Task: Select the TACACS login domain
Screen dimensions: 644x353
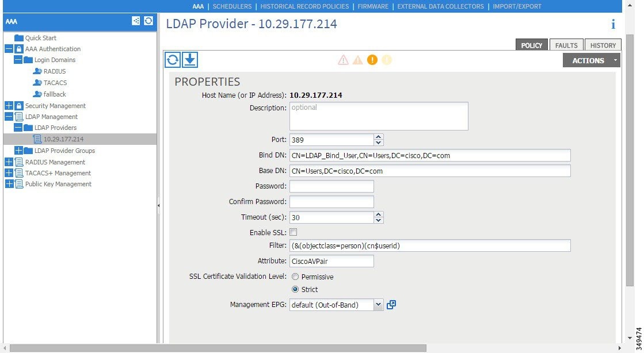Action: point(55,83)
